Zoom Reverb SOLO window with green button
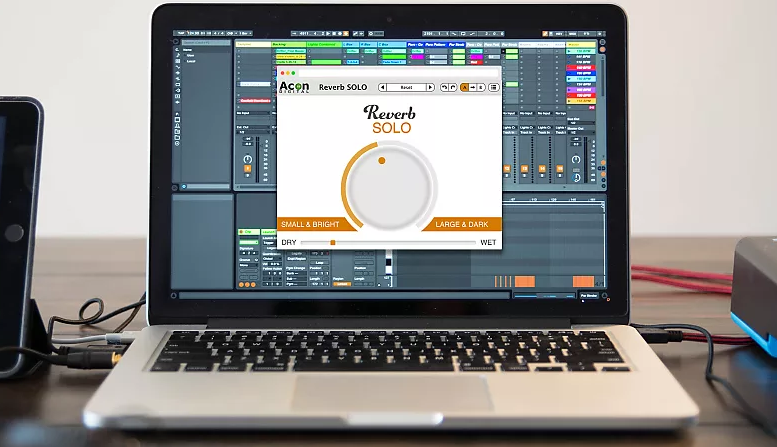The width and height of the screenshot is (777, 447). (x=293, y=73)
